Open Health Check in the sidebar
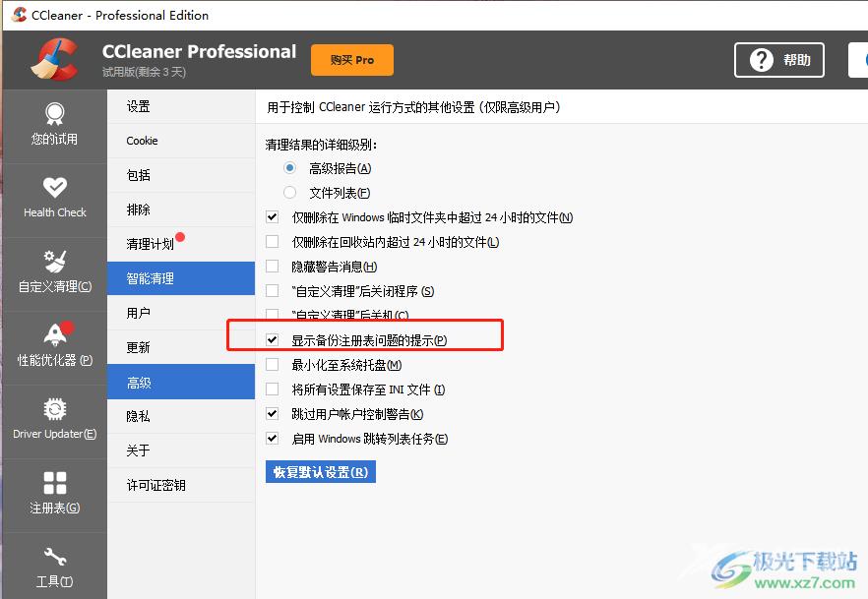868x599 pixels. (x=54, y=188)
